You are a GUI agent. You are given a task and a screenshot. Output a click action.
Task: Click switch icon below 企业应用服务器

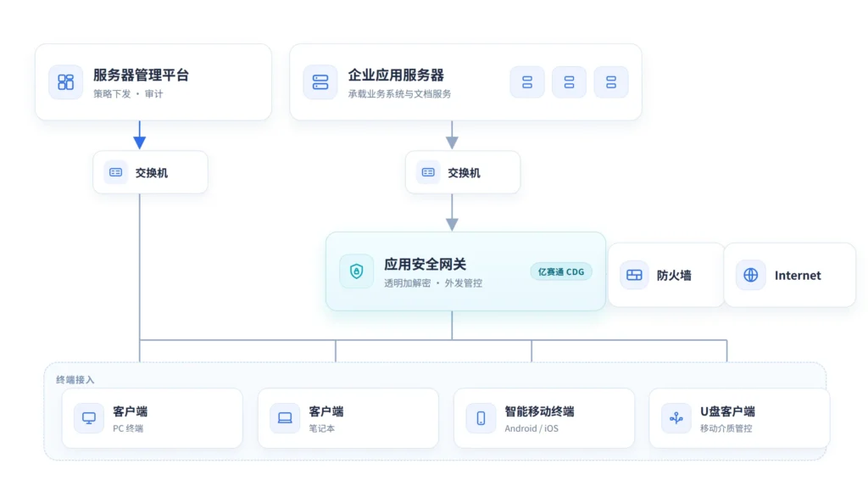(x=428, y=172)
